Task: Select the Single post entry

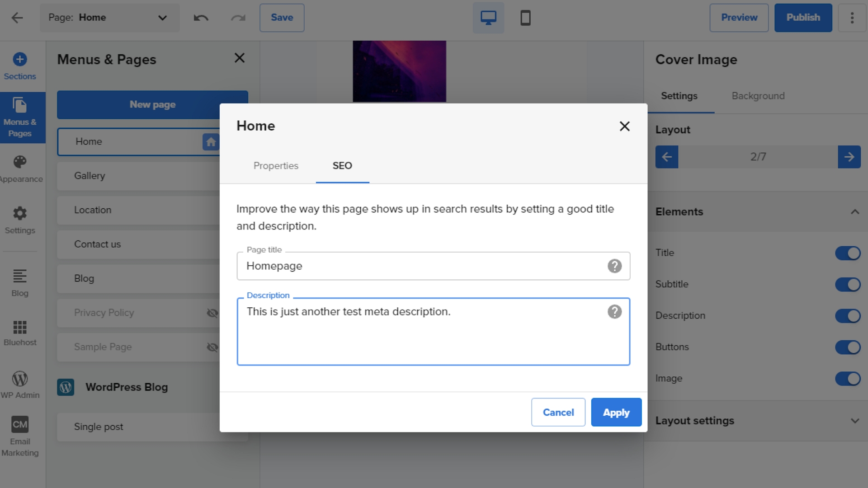Action: coord(138,427)
